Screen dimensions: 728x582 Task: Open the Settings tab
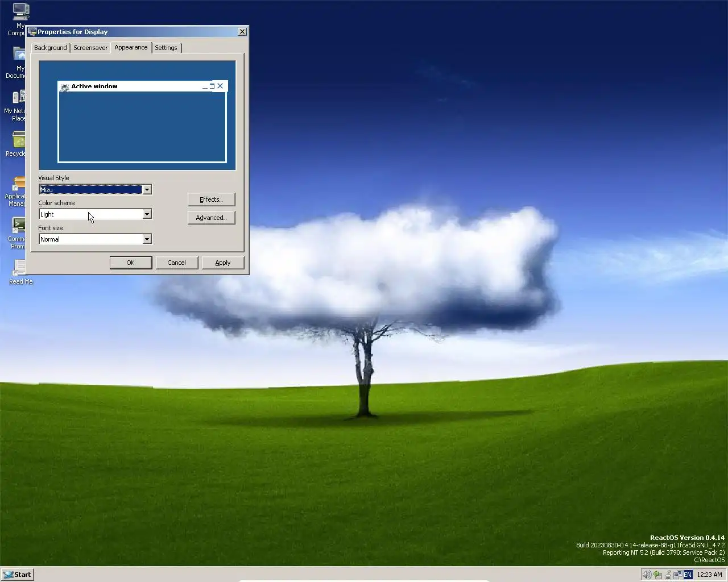pos(166,48)
